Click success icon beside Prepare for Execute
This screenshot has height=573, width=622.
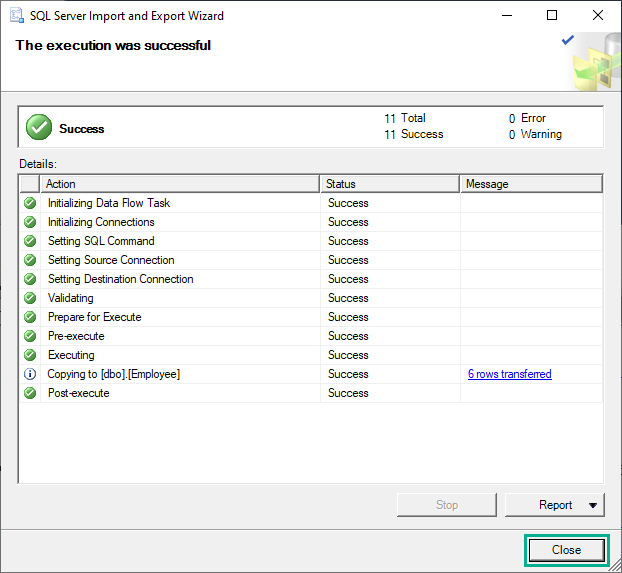click(x=30, y=317)
